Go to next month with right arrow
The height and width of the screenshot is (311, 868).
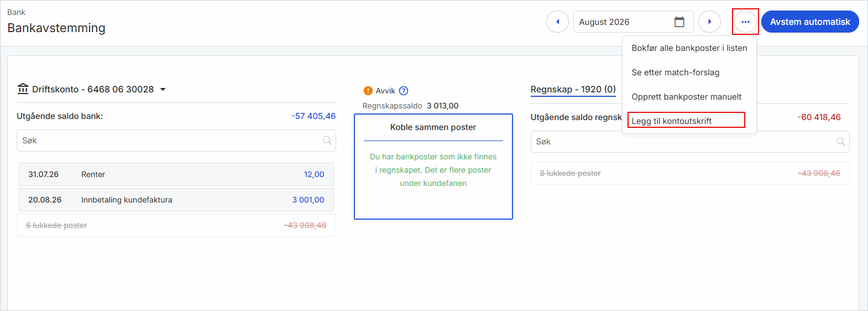pos(709,22)
